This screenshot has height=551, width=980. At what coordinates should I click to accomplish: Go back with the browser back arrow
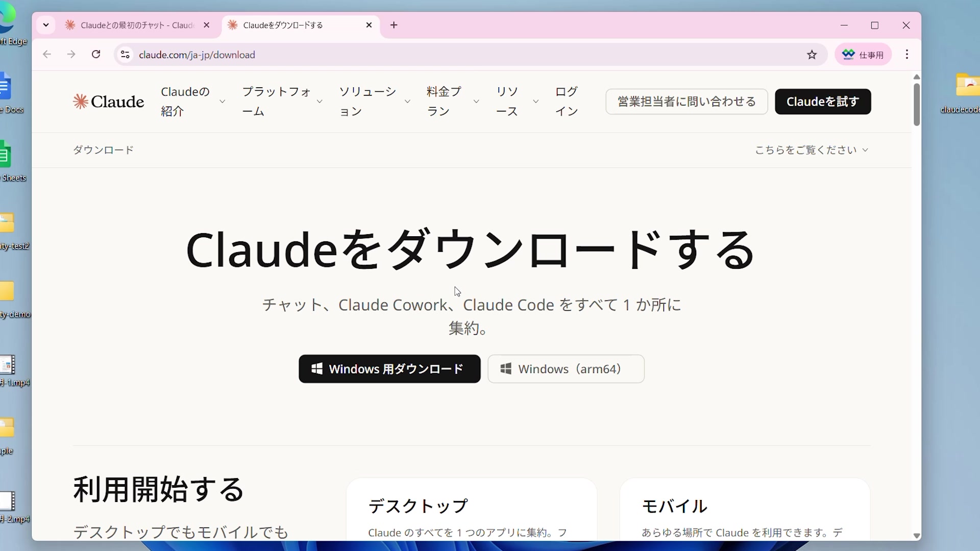[47, 55]
